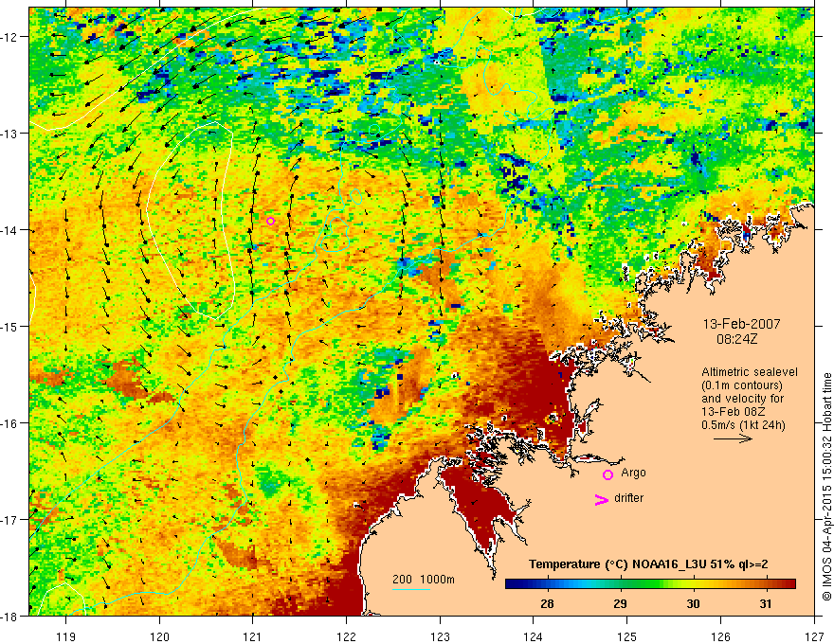
Task: Click the 0.5m/s velocity scale arrow
Action: (733, 438)
